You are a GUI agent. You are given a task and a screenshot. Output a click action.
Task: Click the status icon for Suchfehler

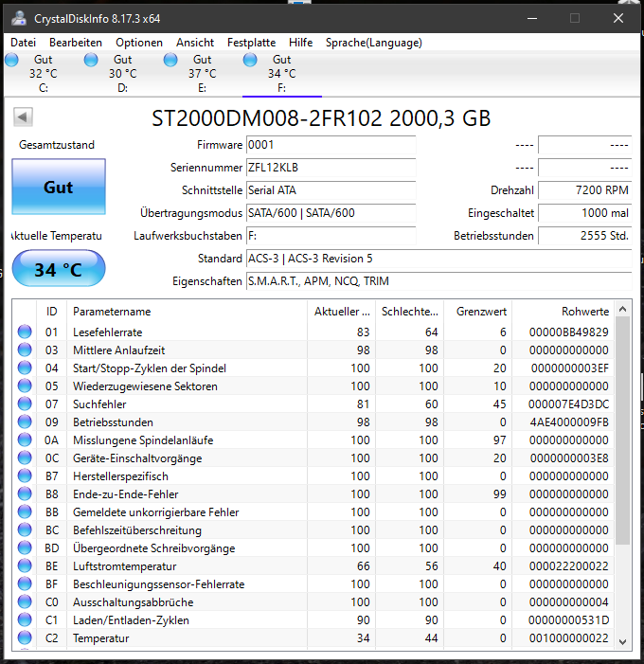click(25, 404)
